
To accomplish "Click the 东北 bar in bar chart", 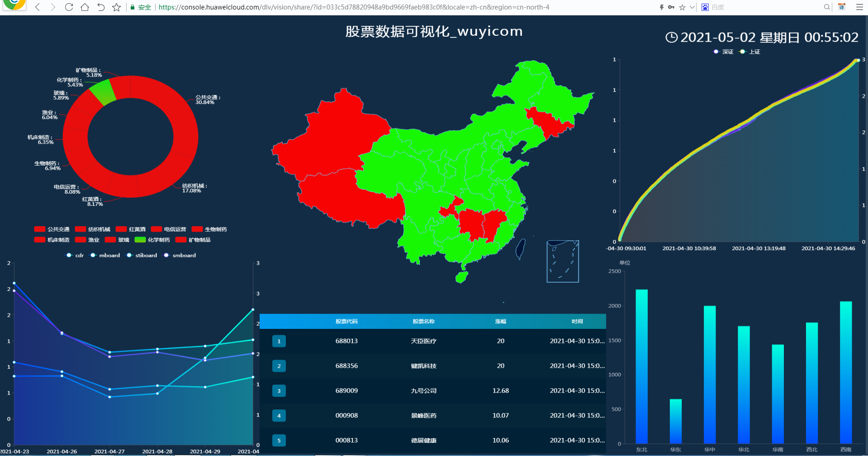I will 642,366.
